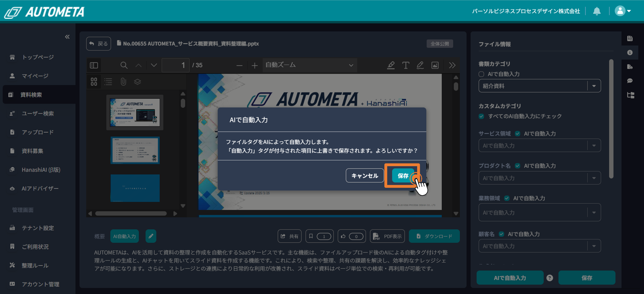The height and width of the screenshot is (294, 644).
Task: Toggle 顧客名 AIで自動入力 checkbox
Action: [x=501, y=234]
